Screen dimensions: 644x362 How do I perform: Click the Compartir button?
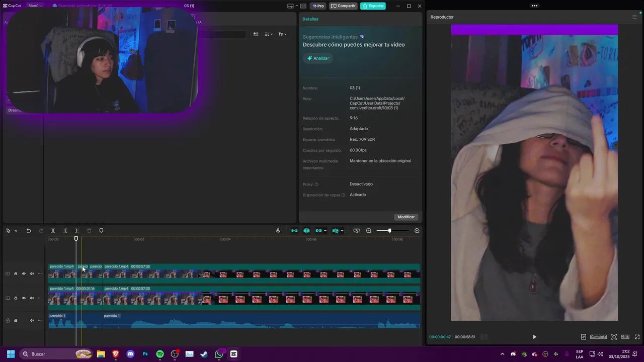pyautogui.click(x=343, y=6)
